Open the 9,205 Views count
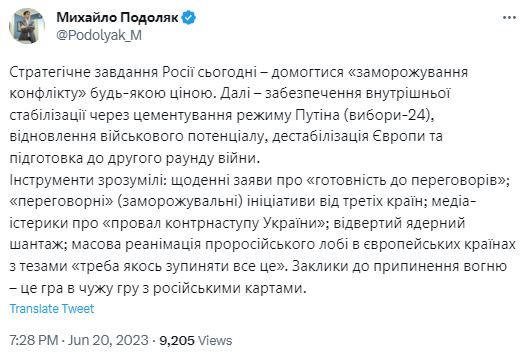 pyautogui.click(x=196, y=340)
